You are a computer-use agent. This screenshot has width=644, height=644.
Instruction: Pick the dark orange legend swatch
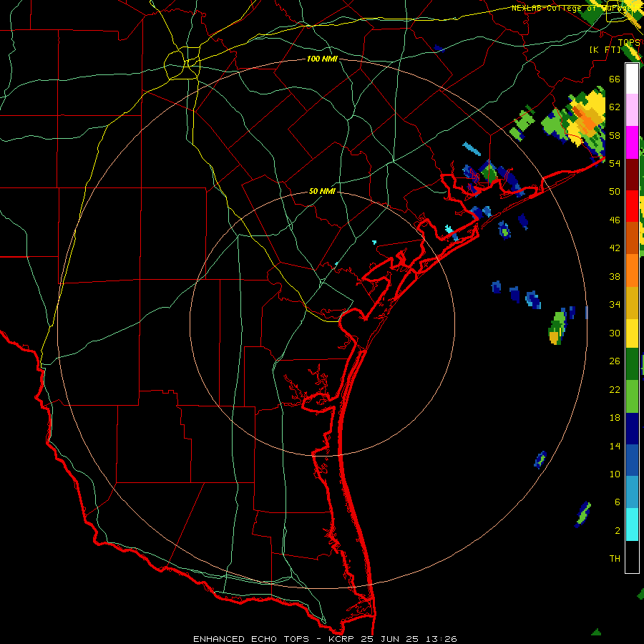pyautogui.click(x=632, y=238)
